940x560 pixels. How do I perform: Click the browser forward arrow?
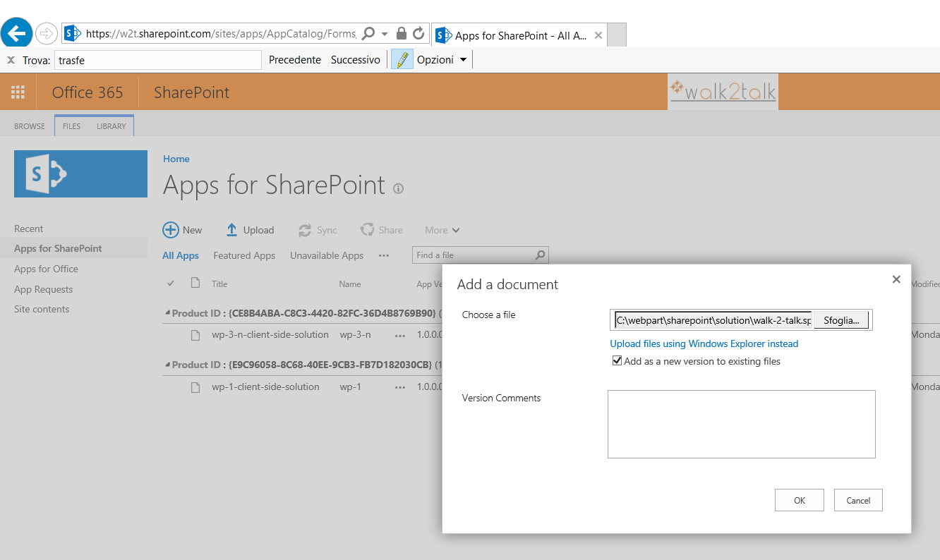click(x=46, y=33)
